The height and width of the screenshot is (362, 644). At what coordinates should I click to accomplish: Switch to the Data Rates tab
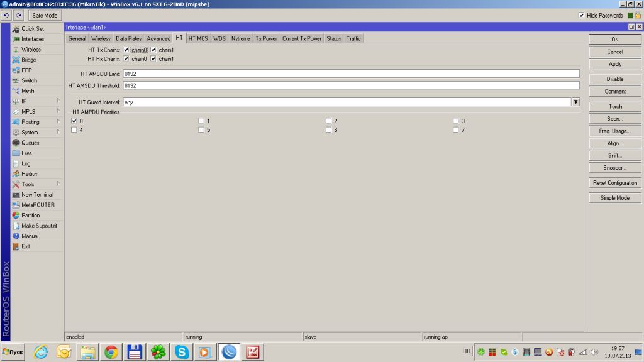(x=128, y=38)
